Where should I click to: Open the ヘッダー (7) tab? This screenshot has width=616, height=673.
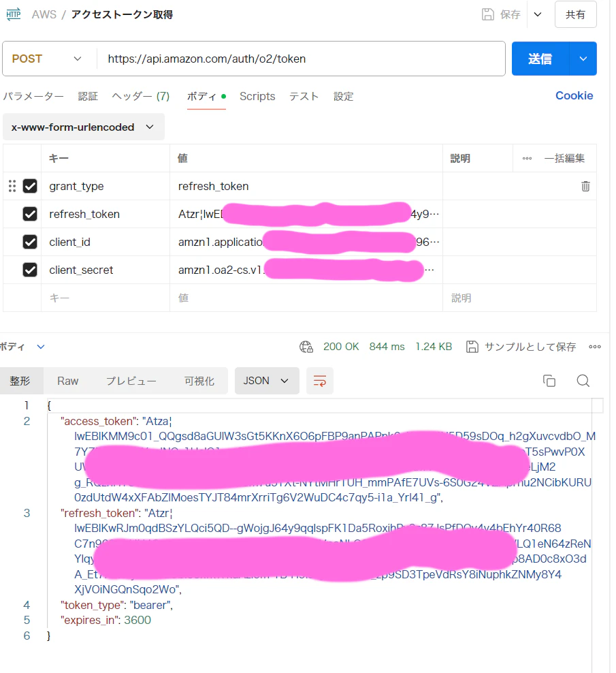141,96
